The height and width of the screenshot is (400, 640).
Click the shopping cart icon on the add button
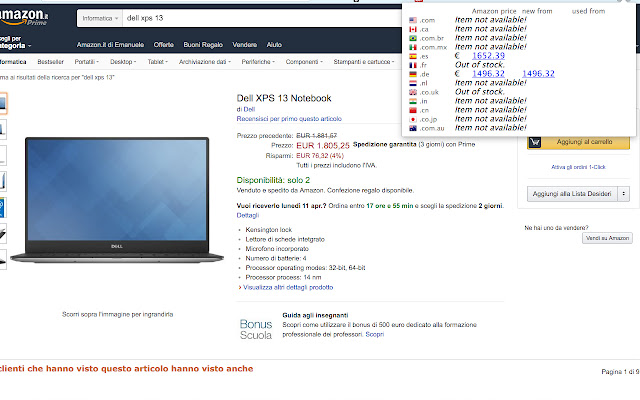535,142
